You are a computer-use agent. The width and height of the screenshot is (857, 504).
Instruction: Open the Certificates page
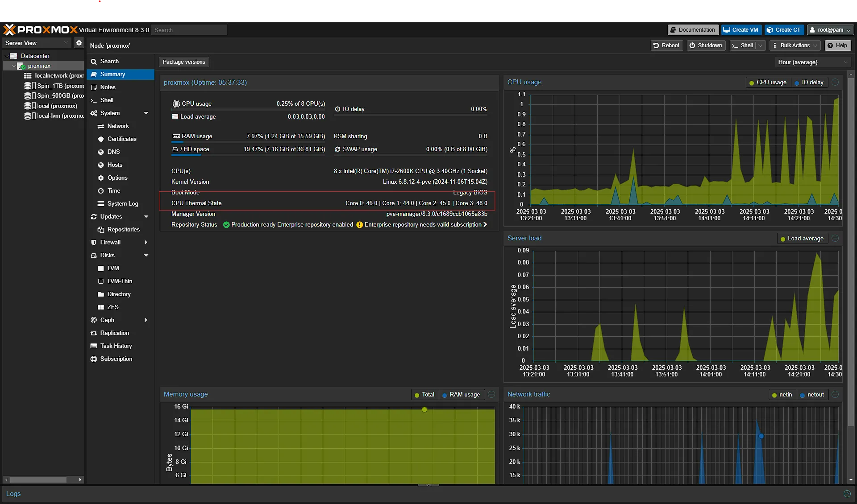click(x=121, y=139)
